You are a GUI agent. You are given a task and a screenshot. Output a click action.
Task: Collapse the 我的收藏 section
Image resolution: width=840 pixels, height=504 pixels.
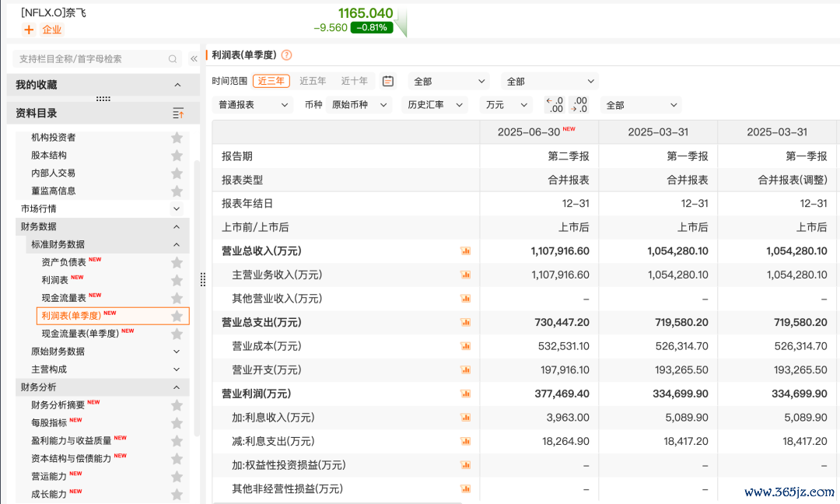[177, 85]
